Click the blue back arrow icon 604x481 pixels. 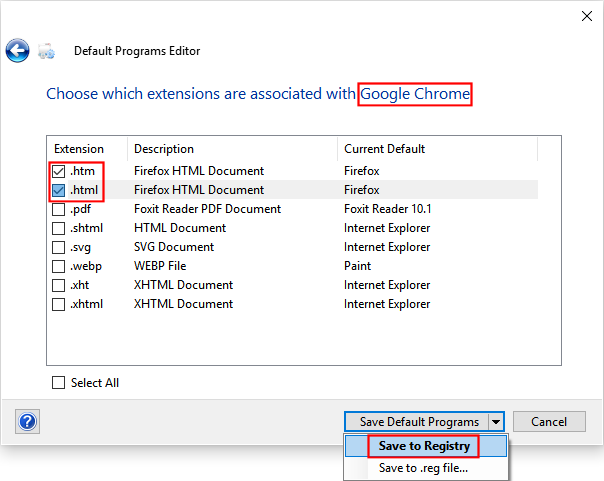click(x=17, y=50)
